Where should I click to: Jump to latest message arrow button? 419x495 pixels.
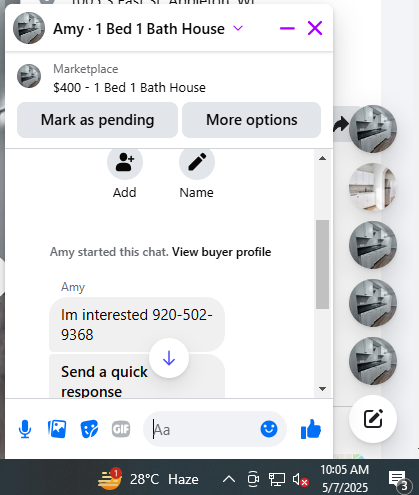[x=169, y=358]
